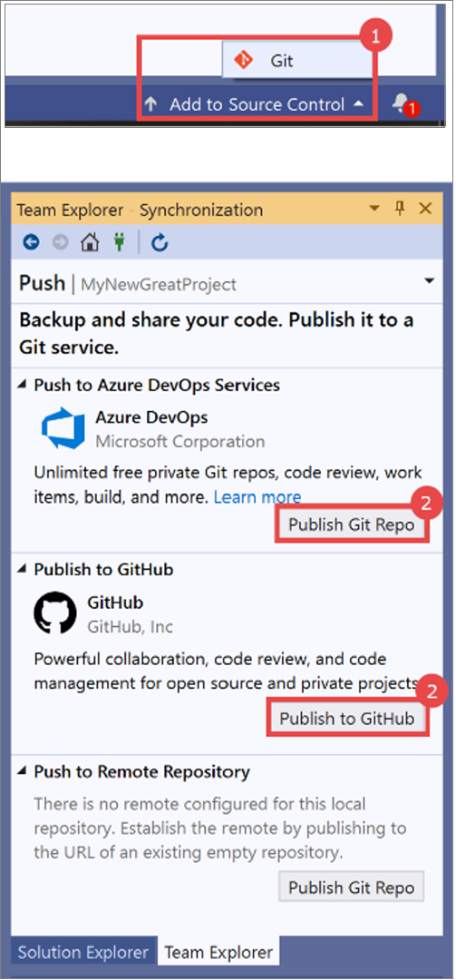Click the GitHub Octocat logo
Image resolution: width=456 pixels, height=980 pixels.
(x=55, y=612)
